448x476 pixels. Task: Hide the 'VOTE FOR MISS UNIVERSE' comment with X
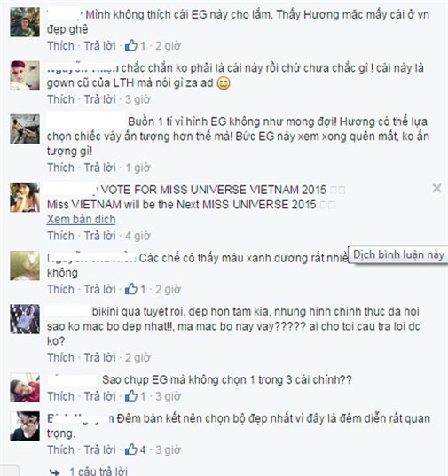[436, 188]
